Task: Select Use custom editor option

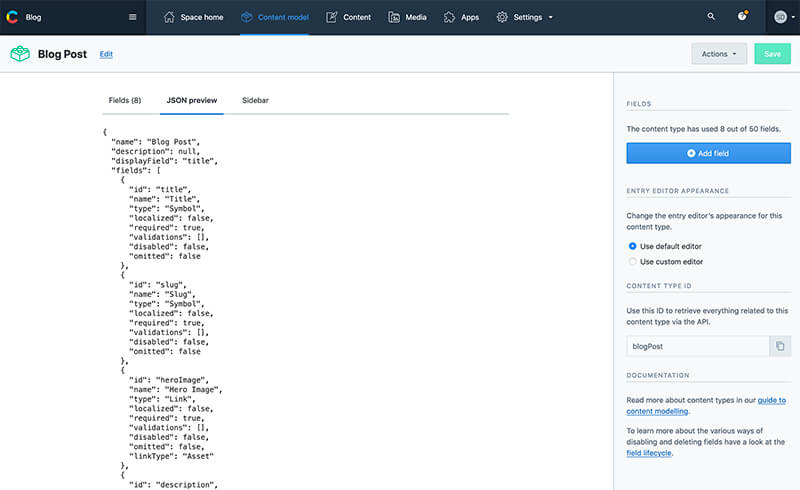Action: (632, 262)
